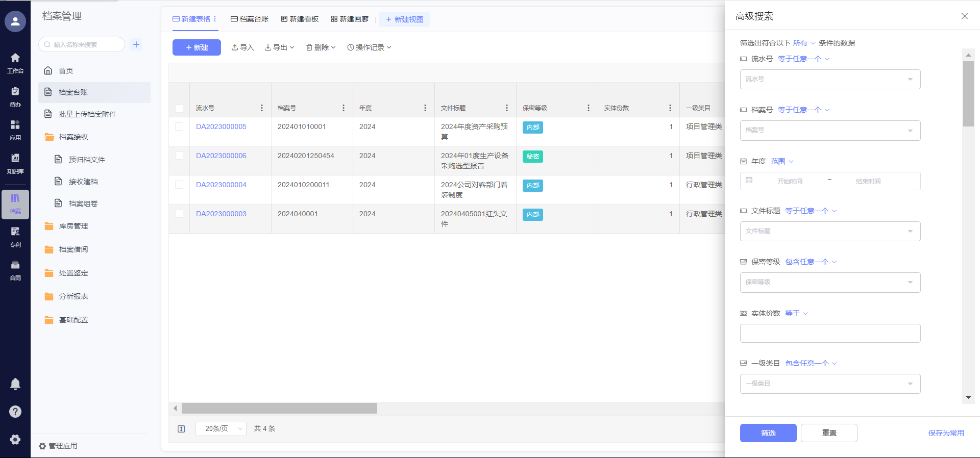Open column menu for 流水号 header
980x458 pixels.
point(262,108)
